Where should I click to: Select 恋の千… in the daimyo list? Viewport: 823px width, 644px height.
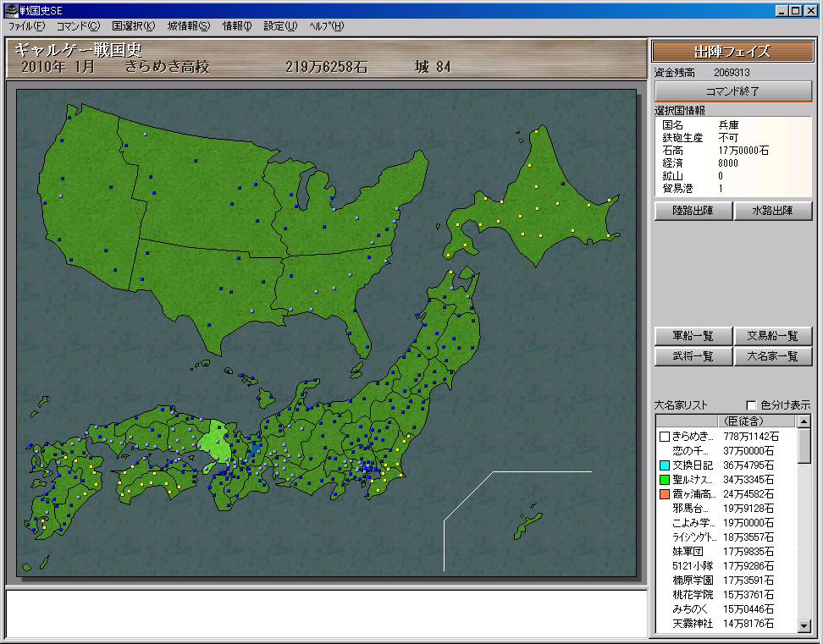[726, 450]
